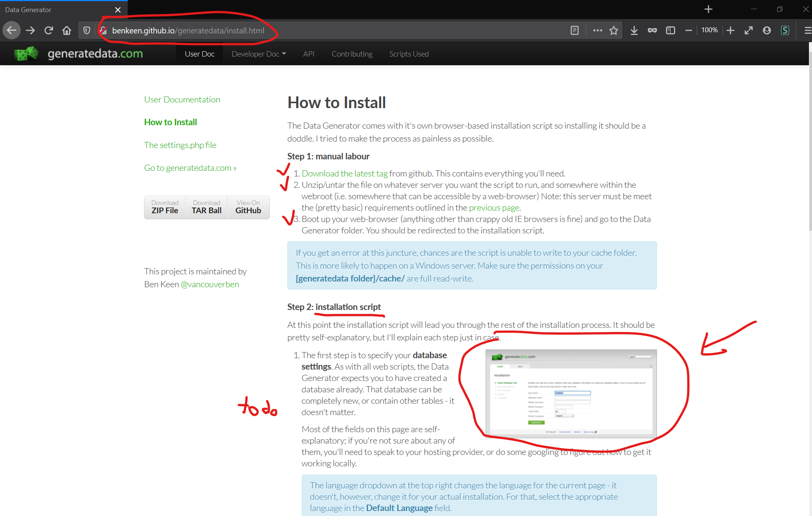Go to browser home page
This screenshot has height=516, width=812.
[67, 30]
